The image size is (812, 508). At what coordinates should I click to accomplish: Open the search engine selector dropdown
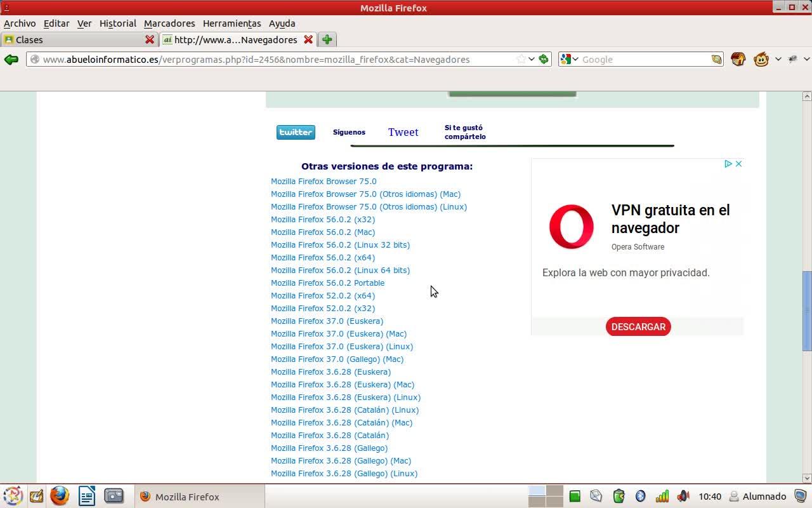click(570, 59)
